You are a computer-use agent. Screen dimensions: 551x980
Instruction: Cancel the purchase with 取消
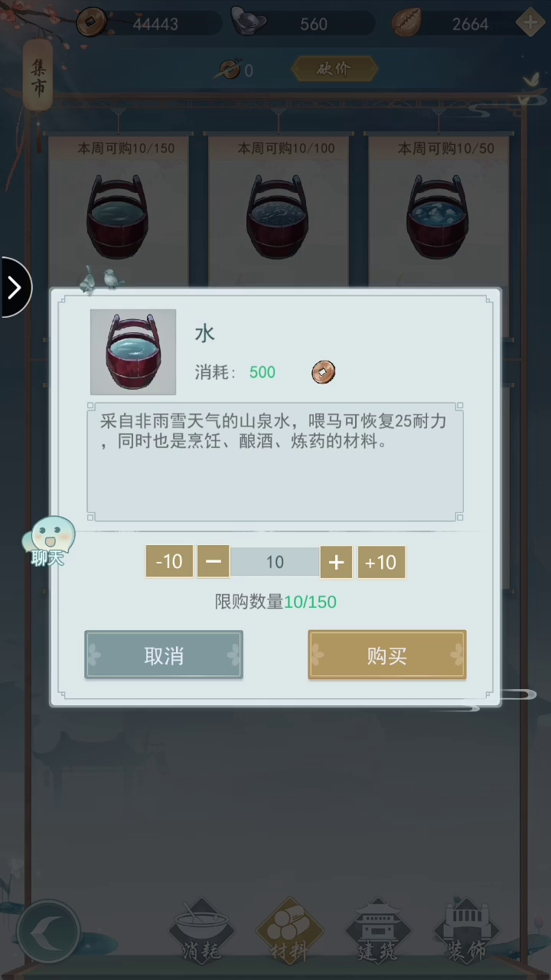pos(164,655)
